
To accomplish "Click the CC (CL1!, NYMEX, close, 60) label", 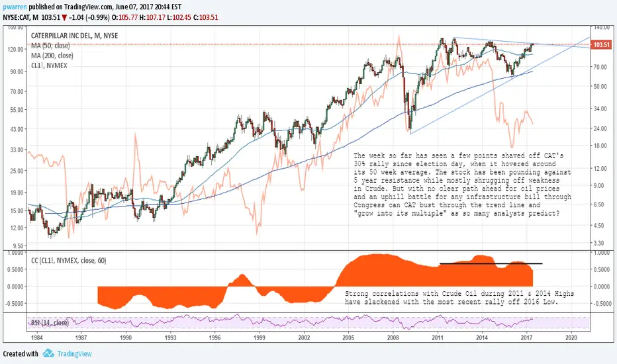I will coord(68,261).
